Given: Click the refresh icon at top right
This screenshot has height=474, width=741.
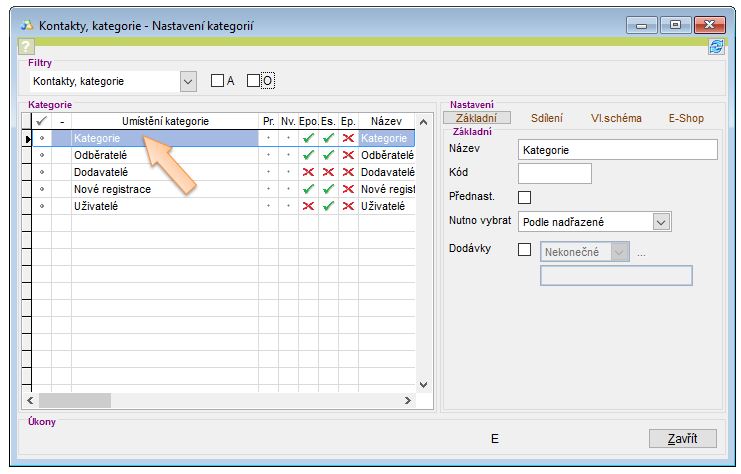Looking at the screenshot, I should tap(716, 47).
